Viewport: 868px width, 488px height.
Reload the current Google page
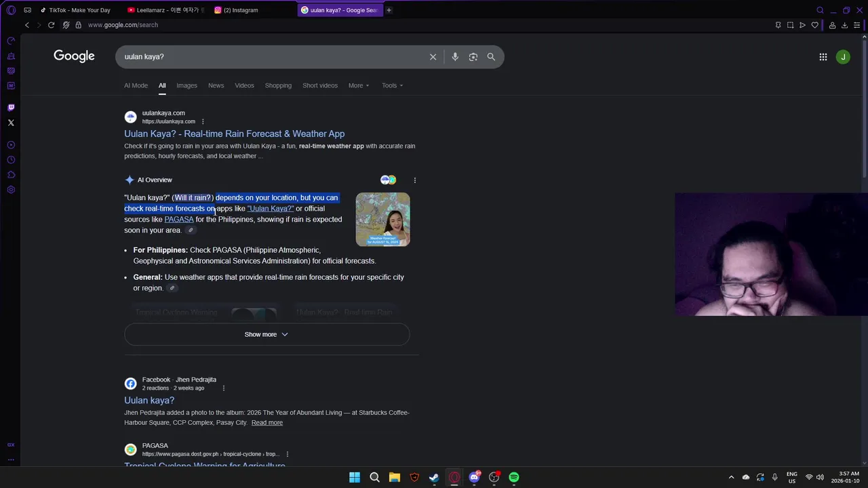(x=51, y=25)
